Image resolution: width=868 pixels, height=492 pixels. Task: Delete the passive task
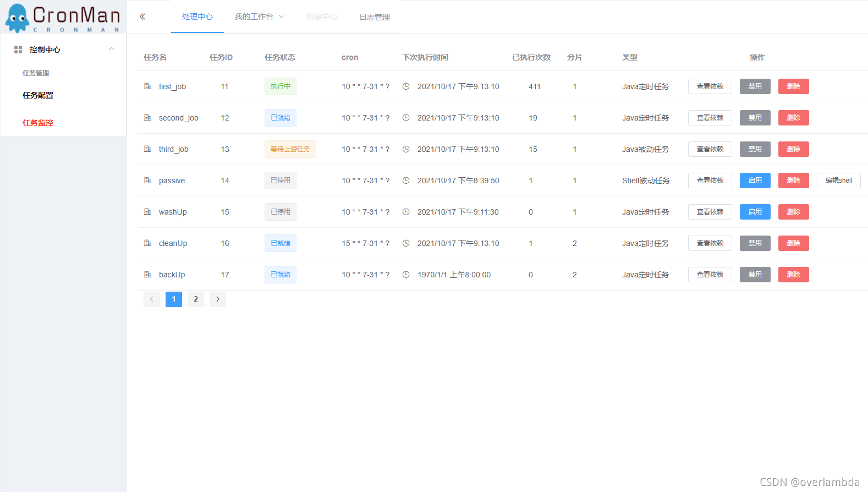[x=794, y=181]
